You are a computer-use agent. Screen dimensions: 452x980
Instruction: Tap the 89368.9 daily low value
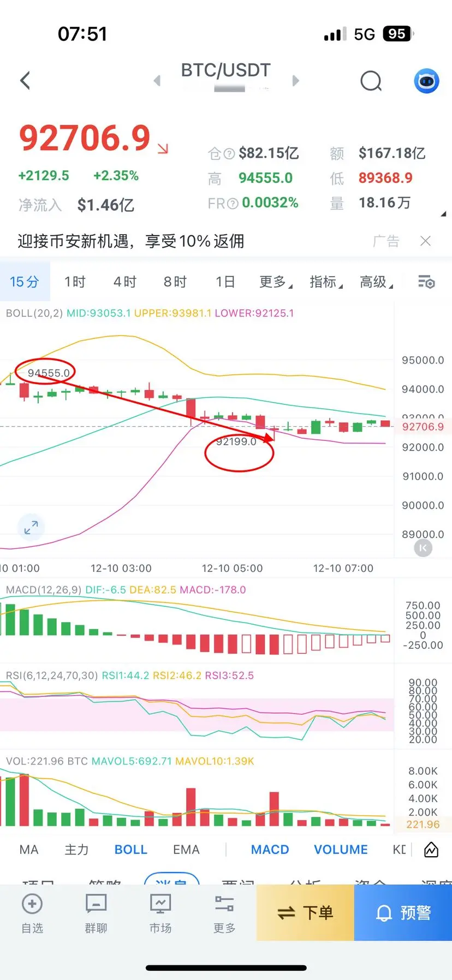point(385,178)
